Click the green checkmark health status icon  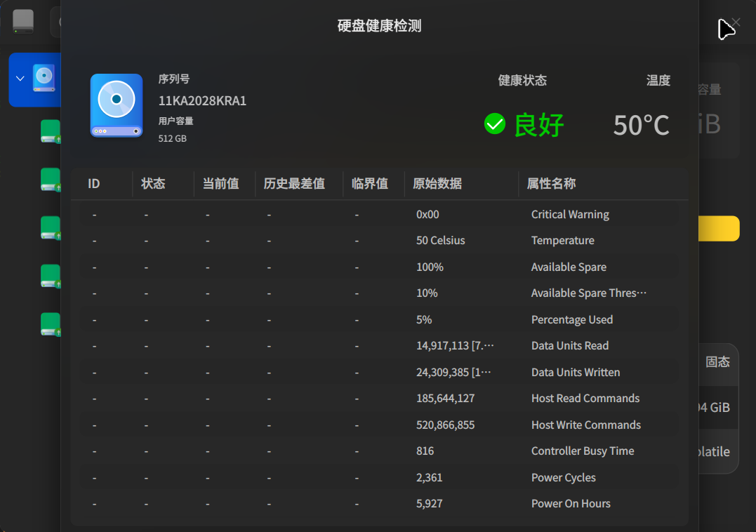495,124
